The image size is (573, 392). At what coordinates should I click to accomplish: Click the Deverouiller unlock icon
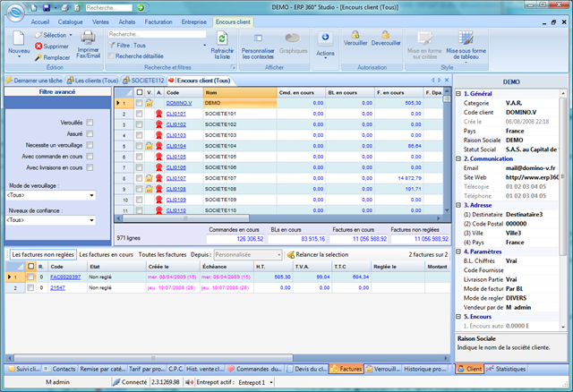386,35
